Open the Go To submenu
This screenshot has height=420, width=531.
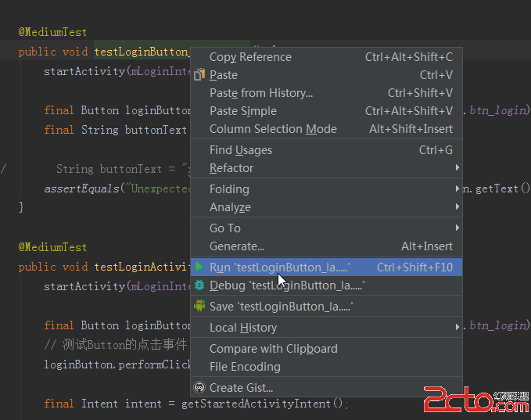coord(225,228)
